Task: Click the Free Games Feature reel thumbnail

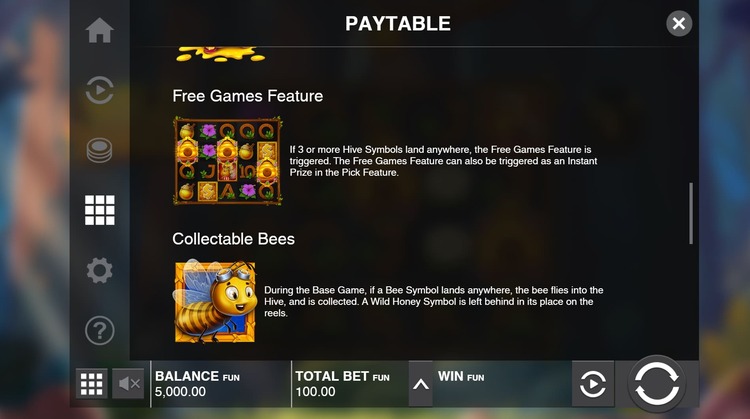Action: pyautogui.click(x=228, y=161)
